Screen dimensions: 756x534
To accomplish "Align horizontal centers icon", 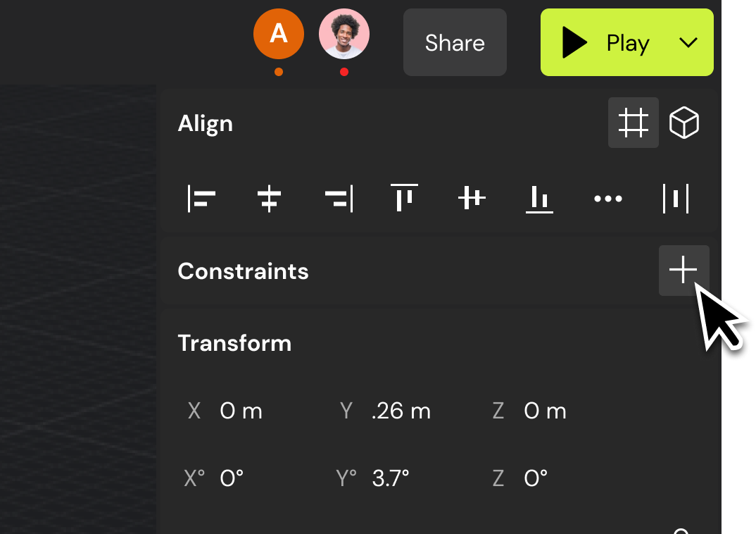I will point(269,198).
